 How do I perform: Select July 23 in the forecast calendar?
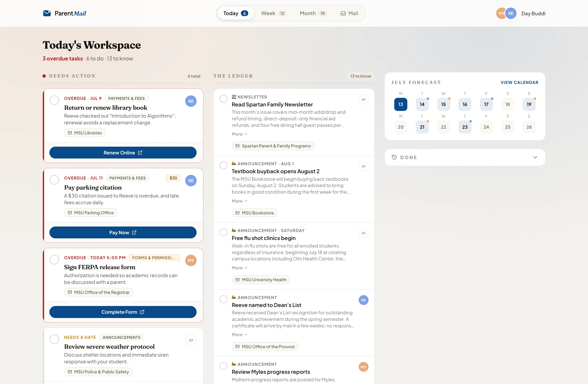(465, 127)
